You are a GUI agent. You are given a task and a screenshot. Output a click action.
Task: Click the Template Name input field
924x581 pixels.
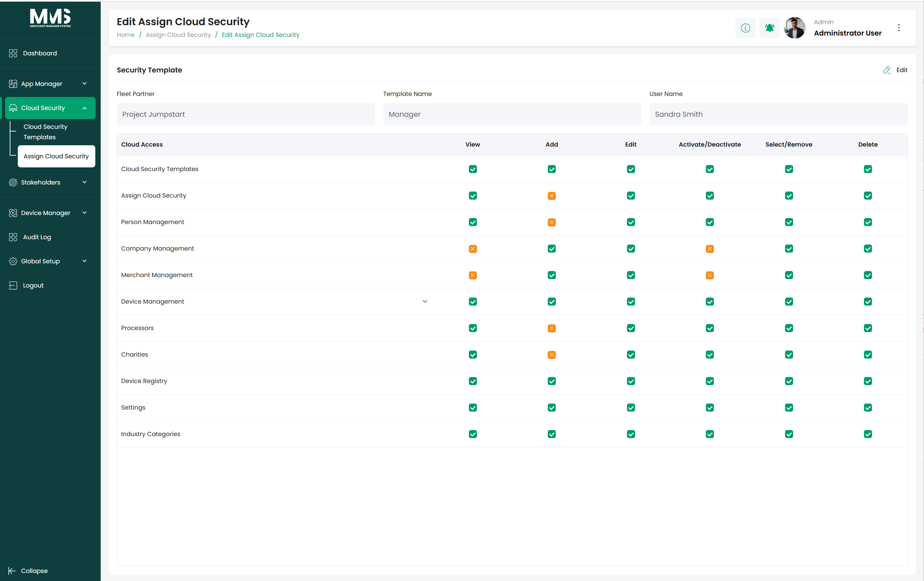tap(512, 114)
